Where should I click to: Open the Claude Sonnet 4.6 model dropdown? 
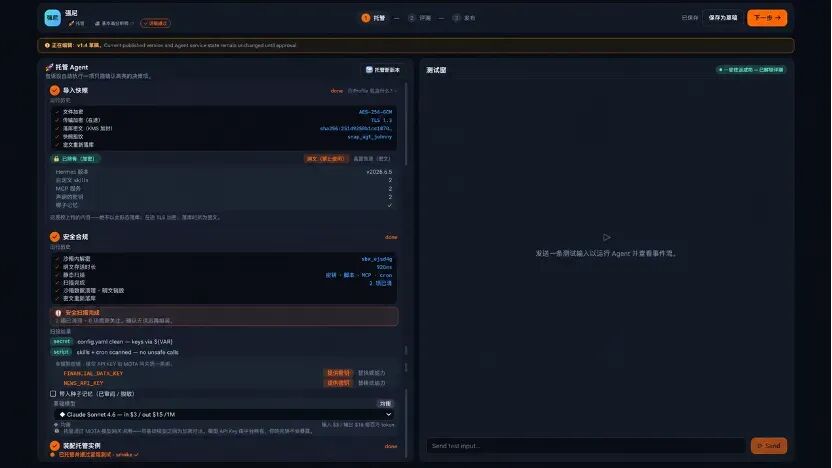pyautogui.click(x=224, y=414)
